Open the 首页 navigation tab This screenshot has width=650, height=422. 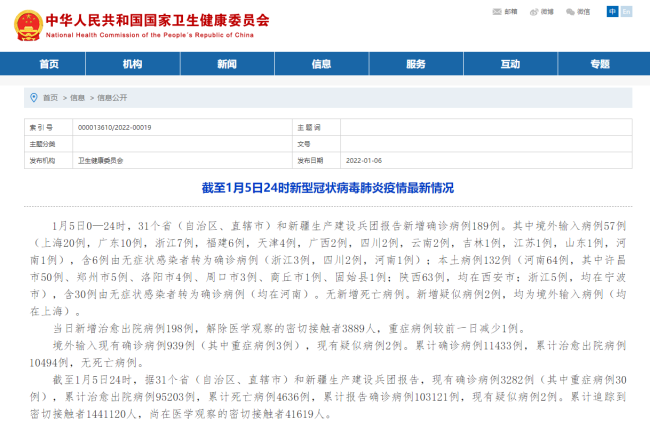pos(49,64)
